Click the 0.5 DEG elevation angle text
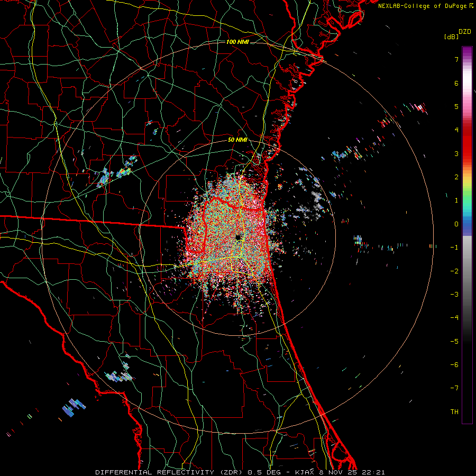The height and width of the screenshot is (476, 476). (x=264, y=472)
